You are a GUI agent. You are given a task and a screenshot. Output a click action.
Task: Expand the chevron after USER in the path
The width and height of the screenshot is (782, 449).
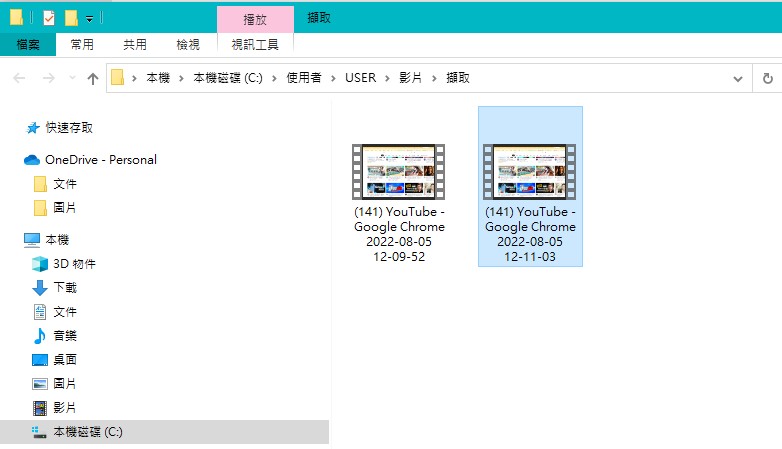(387, 78)
